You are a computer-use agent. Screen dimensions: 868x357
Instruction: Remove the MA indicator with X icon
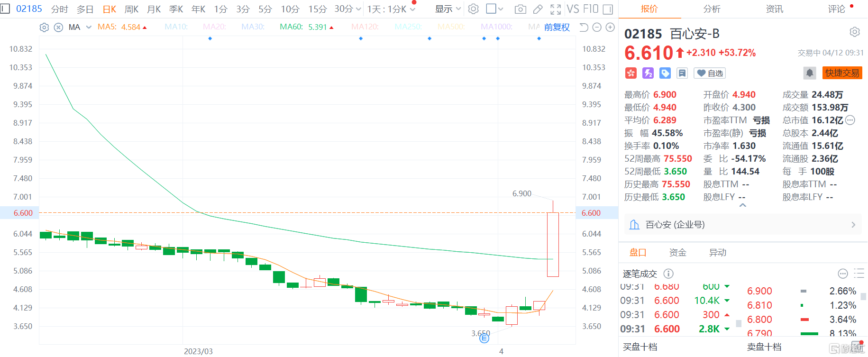tap(58, 27)
